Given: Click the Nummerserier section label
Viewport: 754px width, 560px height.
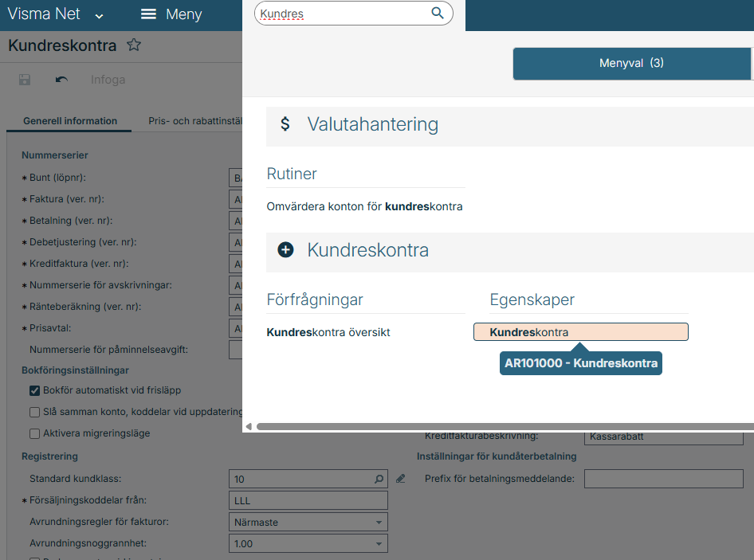Looking at the screenshot, I should (55, 155).
